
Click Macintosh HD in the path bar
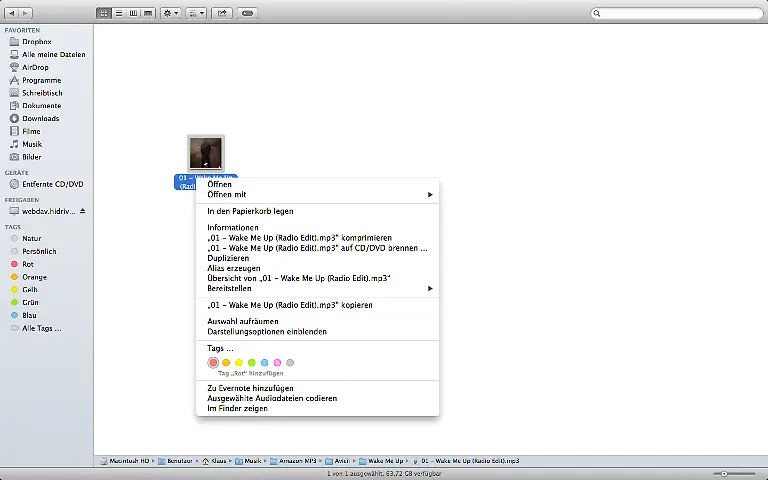[x=125, y=461]
